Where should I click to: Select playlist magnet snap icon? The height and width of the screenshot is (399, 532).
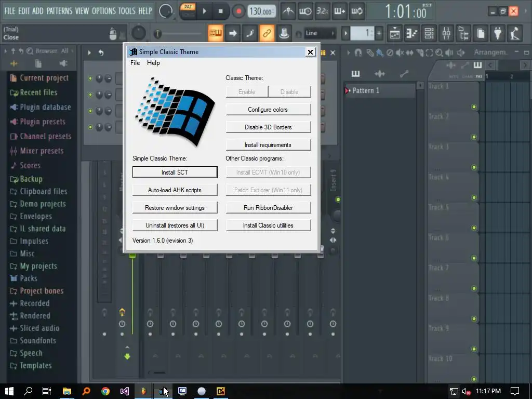click(x=358, y=52)
